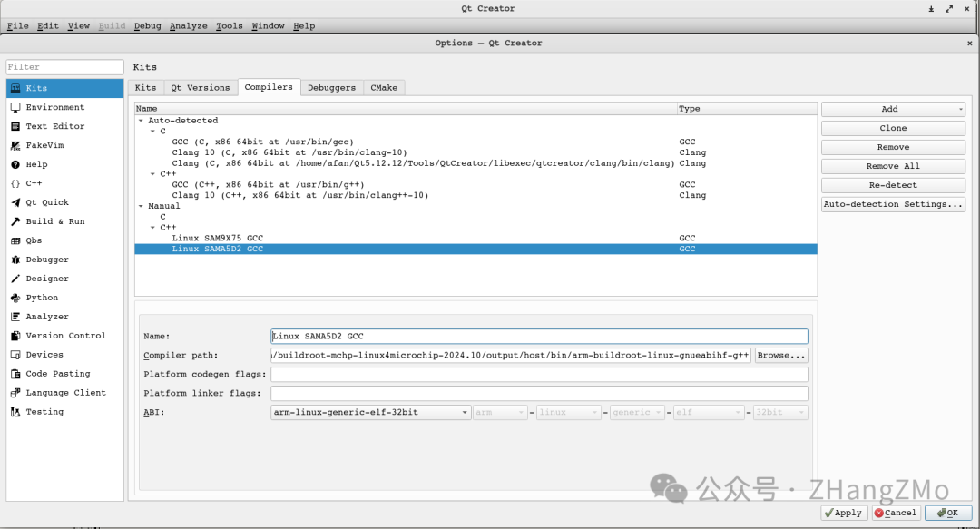Open the Window menu

click(268, 26)
